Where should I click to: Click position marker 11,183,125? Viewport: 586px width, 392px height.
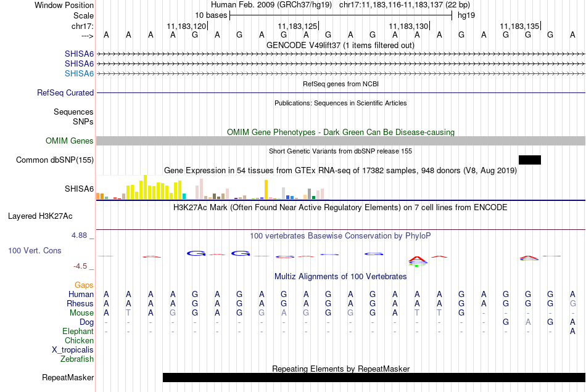298,26
